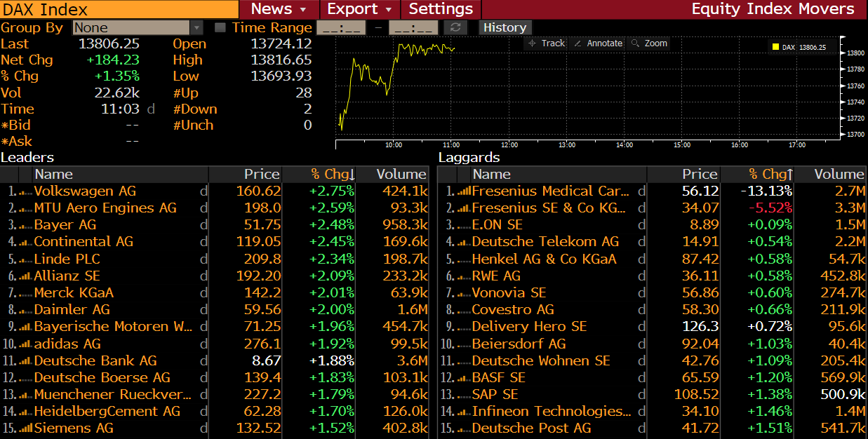Click volume bars icon beside Fresenius Medical Care

click(464, 191)
